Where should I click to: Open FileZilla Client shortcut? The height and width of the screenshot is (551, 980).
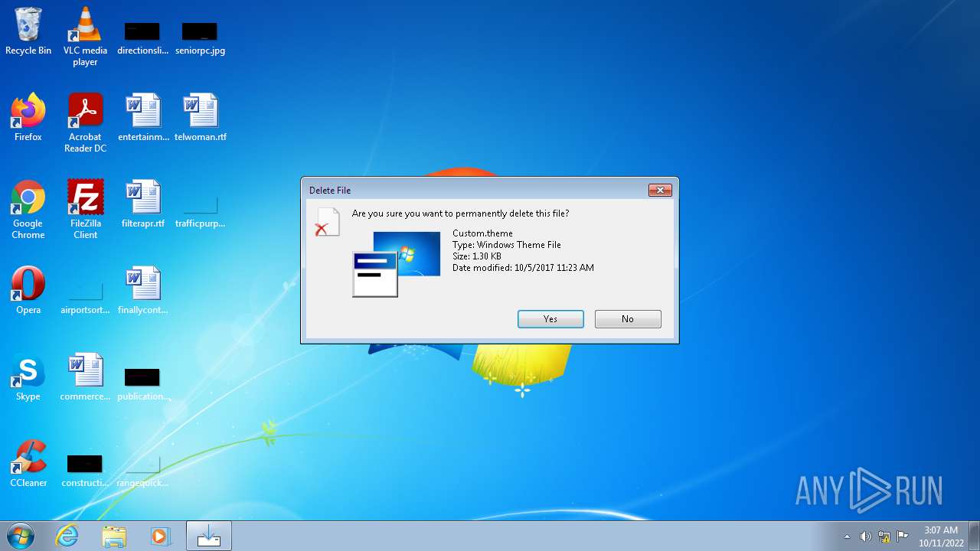pyautogui.click(x=85, y=210)
